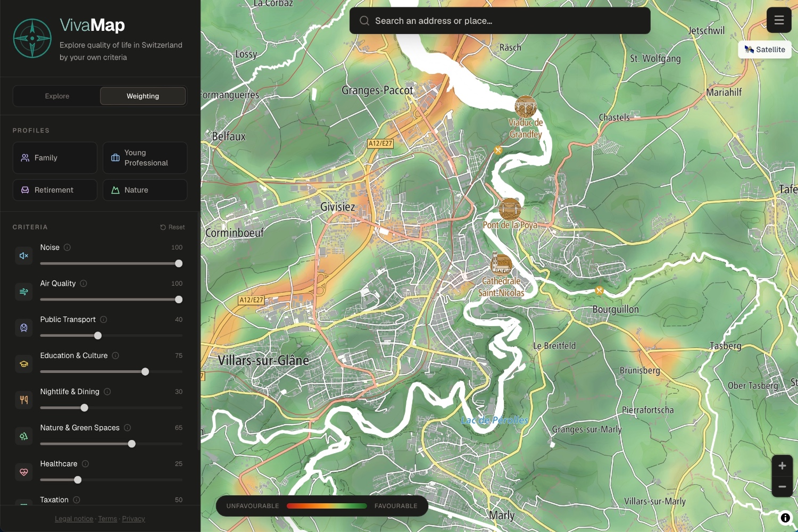Click the Belfaux map label
The height and width of the screenshot is (532, 798).
(x=229, y=136)
